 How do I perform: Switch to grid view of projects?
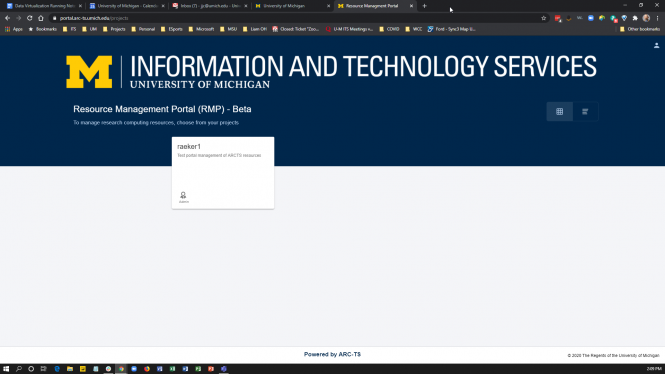(559, 112)
